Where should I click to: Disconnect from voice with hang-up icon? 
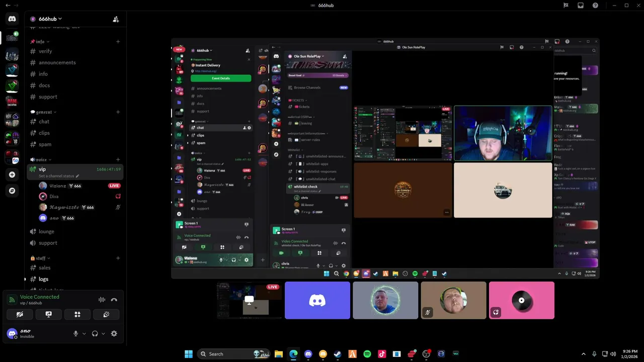(x=114, y=300)
